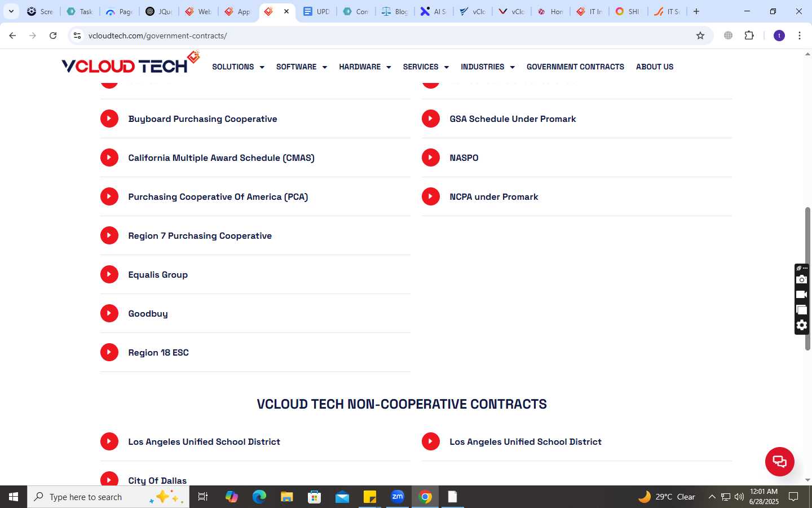The width and height of the screenshot is (812, 508).
Task: Click the video record icon in side widget
Action: [802, 295]
